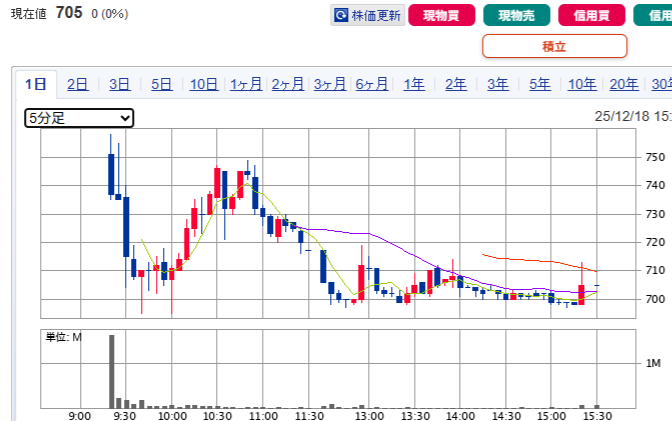
Task: Switch to the 3日 chart range
Action: (x=119, y=84)
